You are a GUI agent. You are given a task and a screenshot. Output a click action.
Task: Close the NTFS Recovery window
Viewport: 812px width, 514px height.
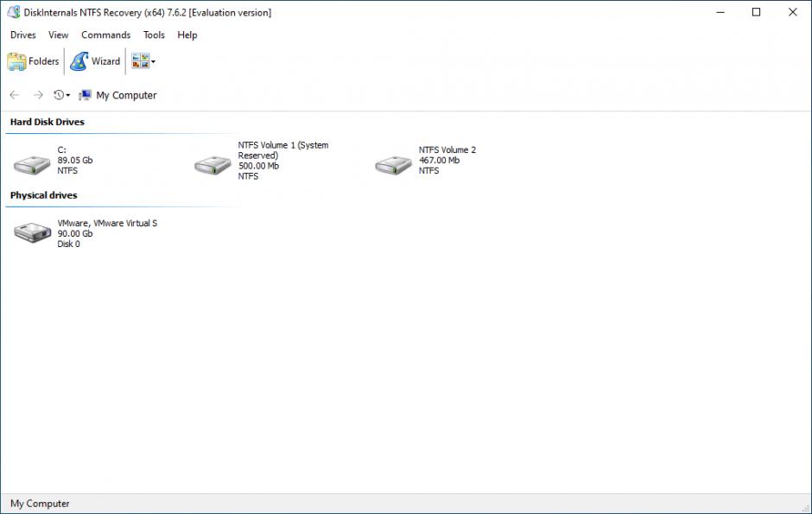(x=792, y=12)
